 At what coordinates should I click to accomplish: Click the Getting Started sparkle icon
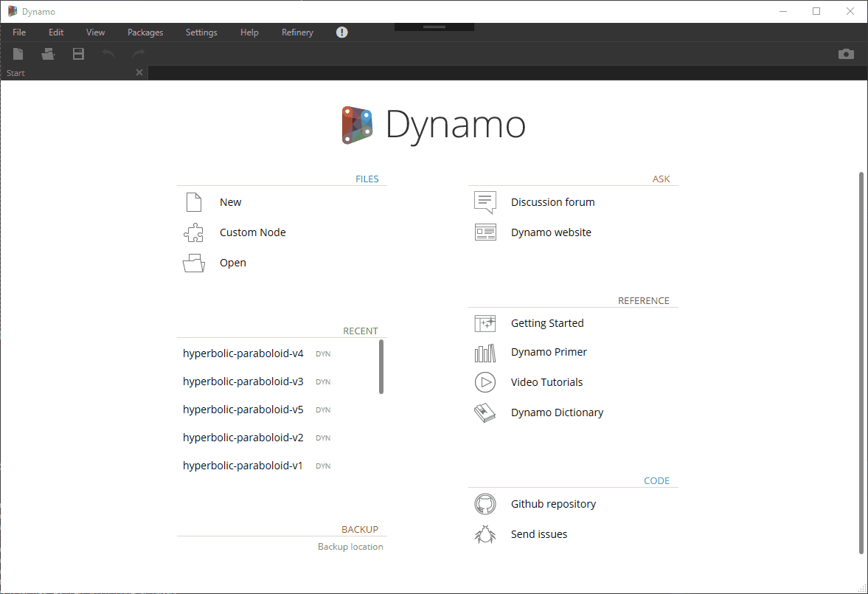[485, 323]
